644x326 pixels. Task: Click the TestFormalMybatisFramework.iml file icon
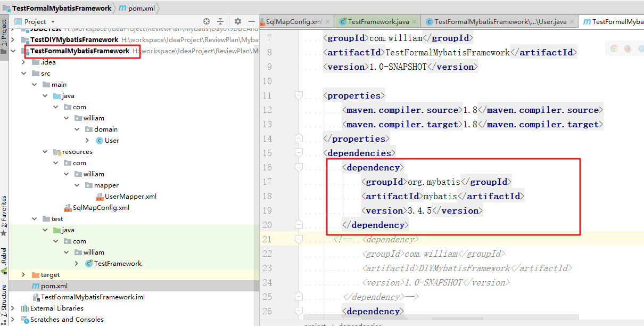36,297
